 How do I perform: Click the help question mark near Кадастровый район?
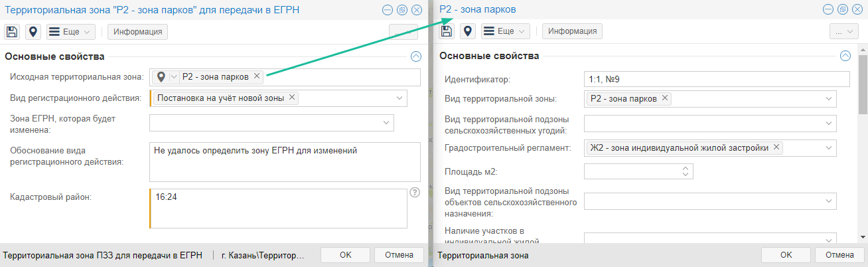point(415,193)
